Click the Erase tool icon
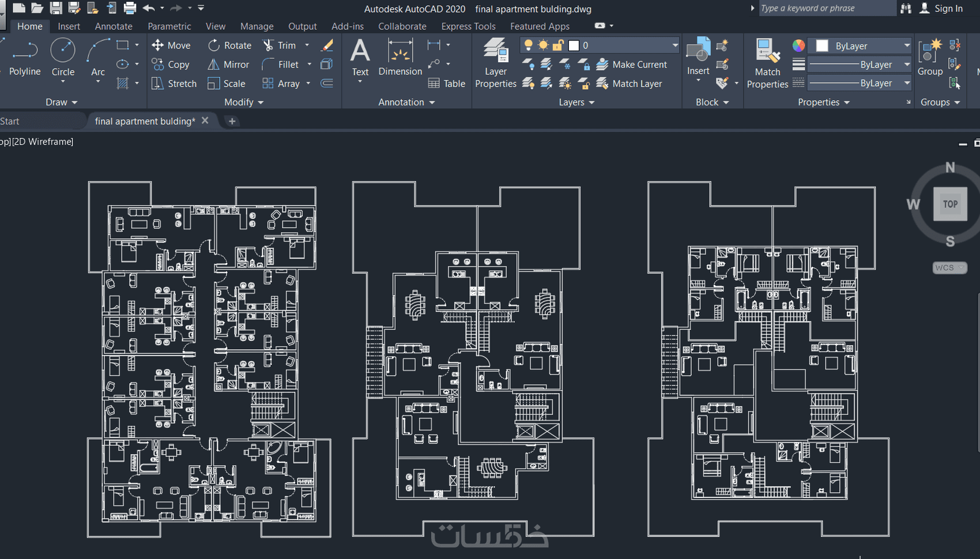 [327, 46]
